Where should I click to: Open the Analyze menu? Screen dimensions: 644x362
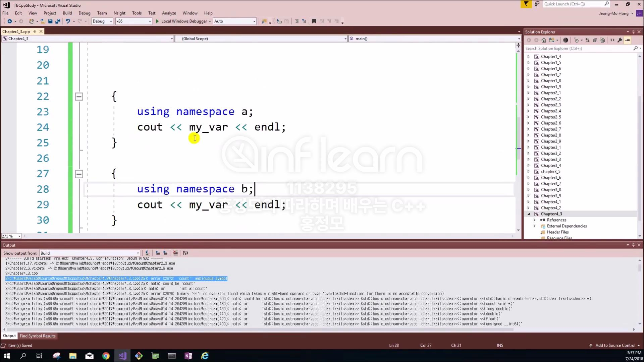click(x=169, y=13)
